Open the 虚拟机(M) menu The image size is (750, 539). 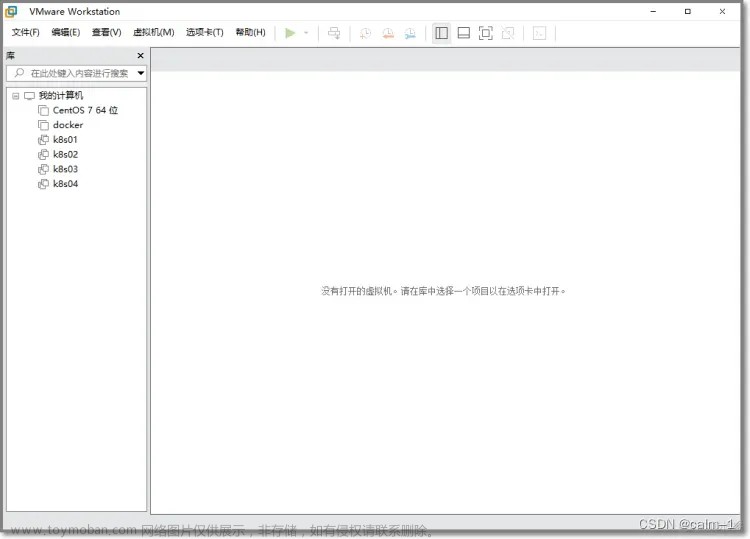point(154,32)
